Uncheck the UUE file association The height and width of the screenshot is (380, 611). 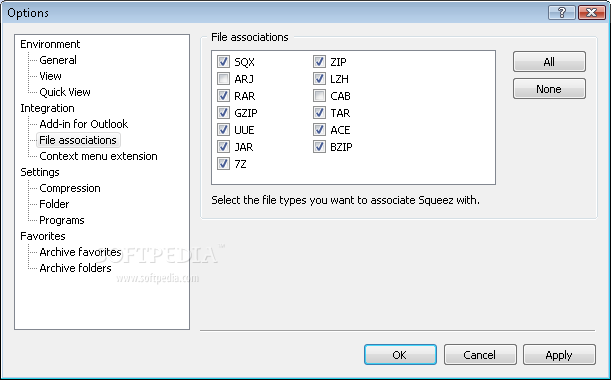pos(223,130)
